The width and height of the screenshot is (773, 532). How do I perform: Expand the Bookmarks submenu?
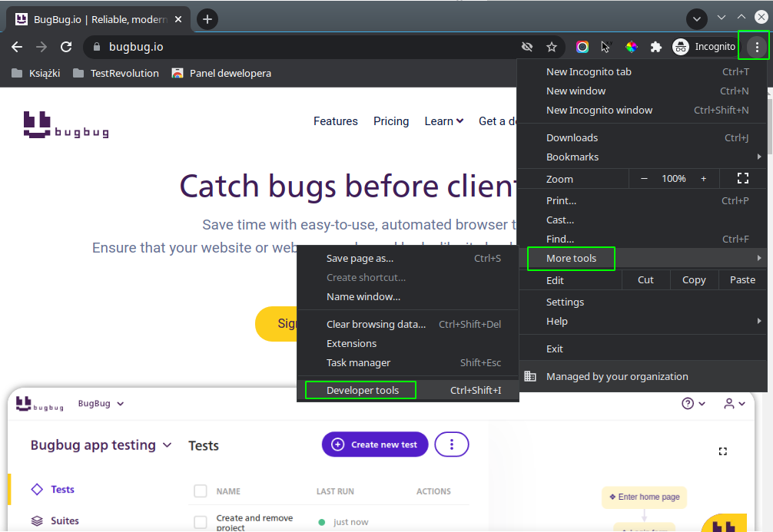pyautogui.click(x=643, y=157)
